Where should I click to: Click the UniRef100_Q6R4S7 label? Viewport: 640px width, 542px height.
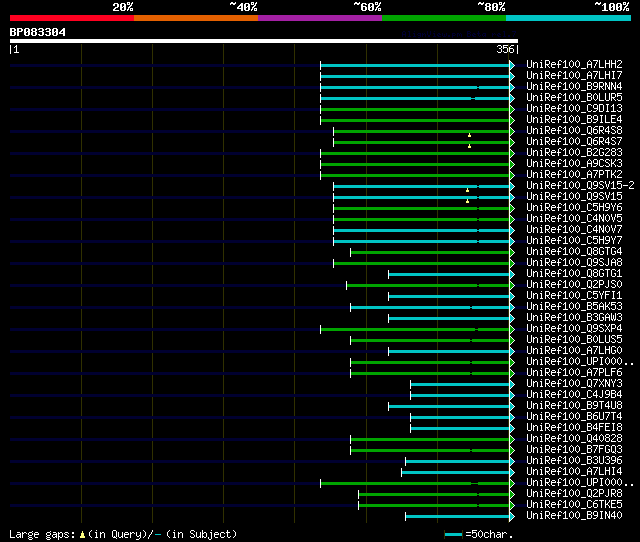574,142
